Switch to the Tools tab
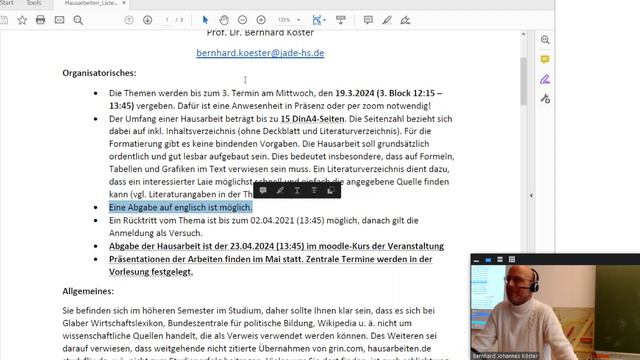Image resolution: width=640 pixels, height=360 pixels. 34,3
